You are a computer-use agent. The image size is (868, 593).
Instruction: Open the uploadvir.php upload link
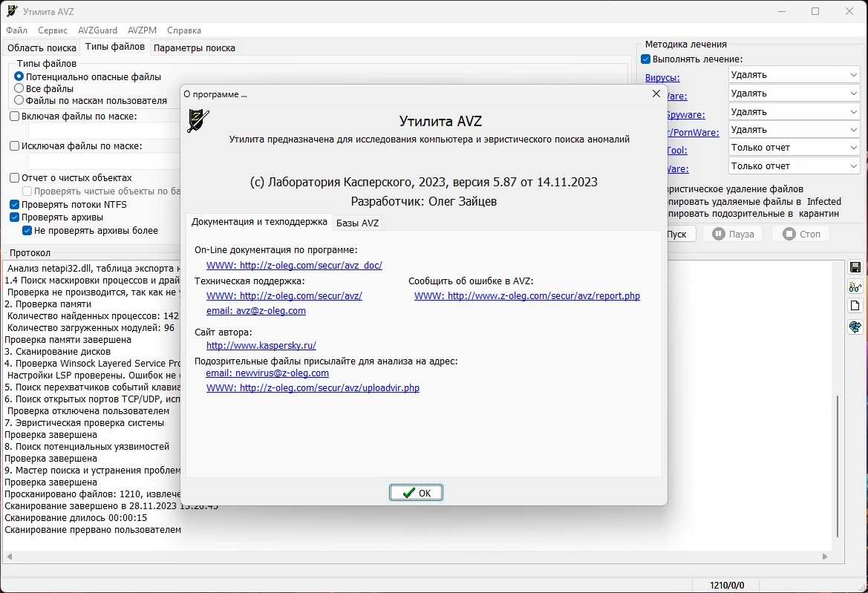point(313,387)
